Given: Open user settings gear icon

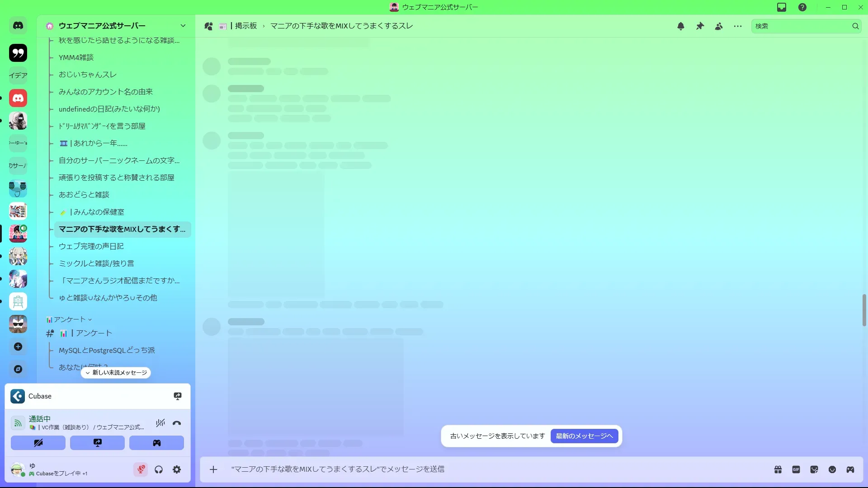Looking at the screenshot, I should pyautogui.click(x=177, y=469).
